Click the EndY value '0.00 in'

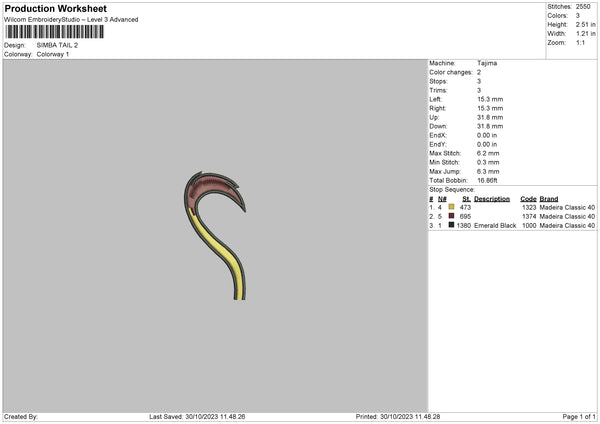[487, 144]
